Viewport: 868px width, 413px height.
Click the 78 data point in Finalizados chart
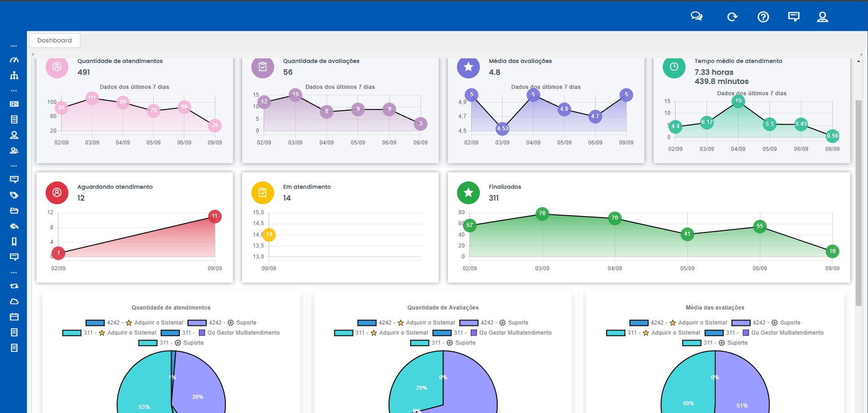click(542, 213)
